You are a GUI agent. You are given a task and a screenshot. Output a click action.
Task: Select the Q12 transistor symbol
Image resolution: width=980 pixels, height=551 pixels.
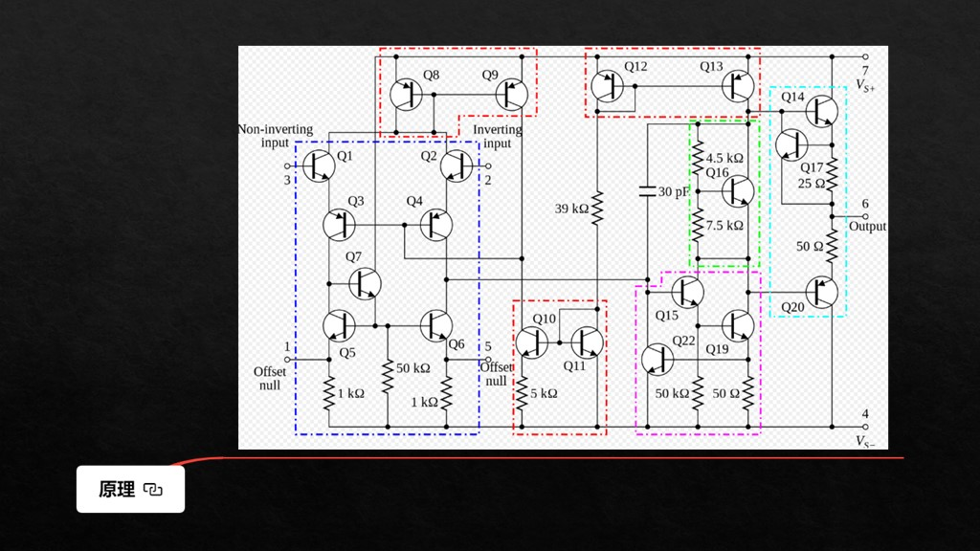pos(607,86)
